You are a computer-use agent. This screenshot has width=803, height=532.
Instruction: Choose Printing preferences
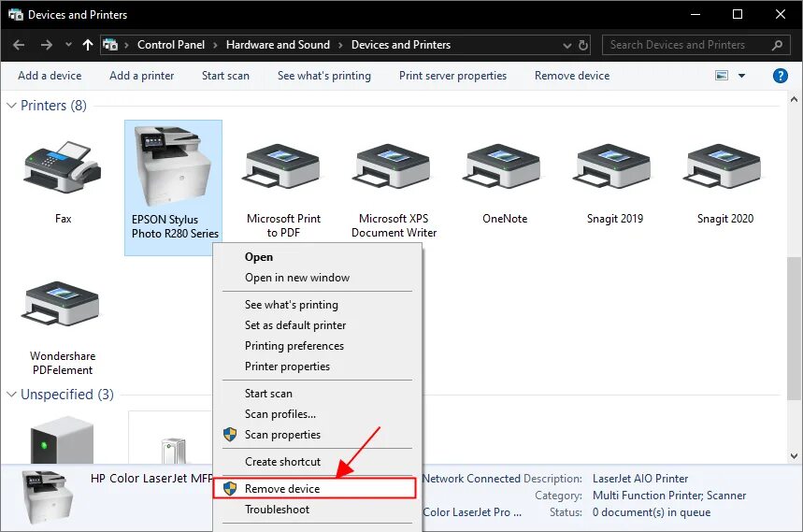318,346
